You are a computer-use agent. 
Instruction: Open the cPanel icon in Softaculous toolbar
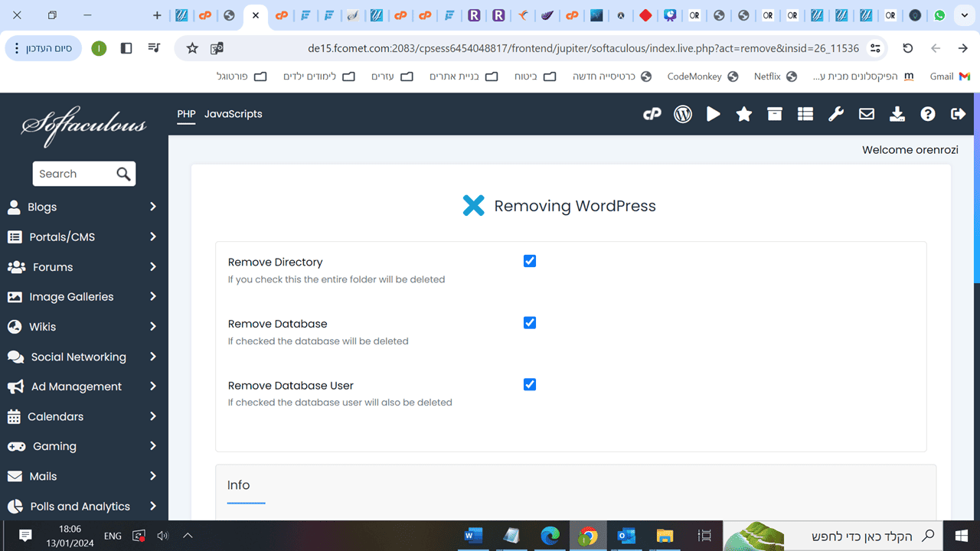pos(652,114)
